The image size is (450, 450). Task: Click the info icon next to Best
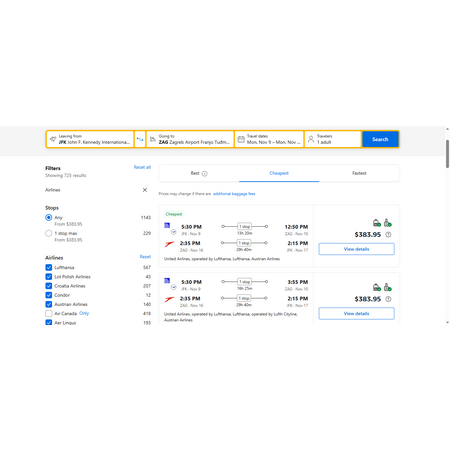click(205, 173)
